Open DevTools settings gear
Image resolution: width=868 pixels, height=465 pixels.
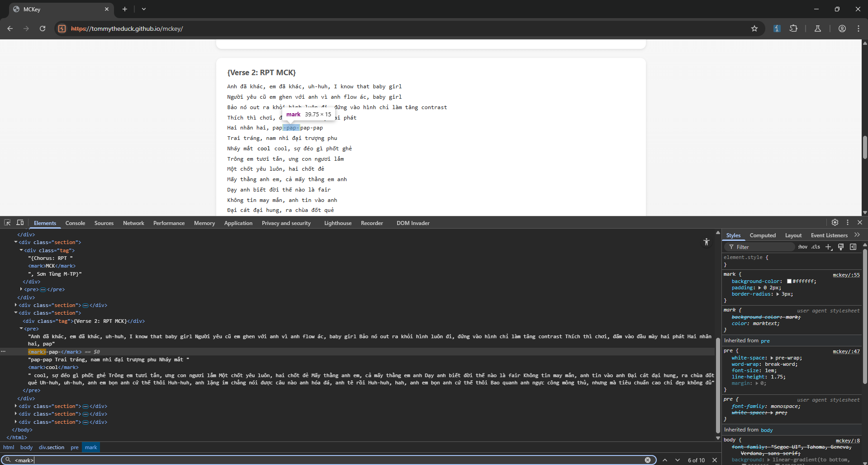835,222
